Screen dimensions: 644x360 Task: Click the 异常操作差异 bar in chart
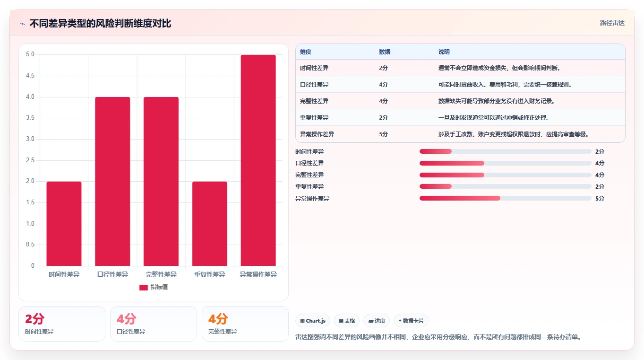coord(258,160)
